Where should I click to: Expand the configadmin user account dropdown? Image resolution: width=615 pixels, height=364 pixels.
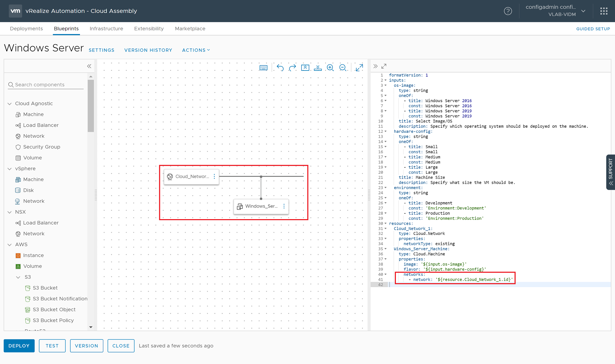pos(584,11)
